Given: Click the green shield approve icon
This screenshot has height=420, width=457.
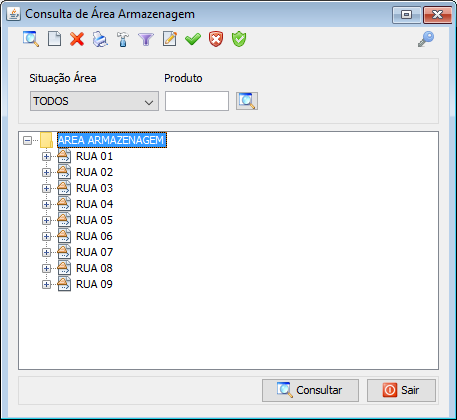Looking at the screenshot, I should pyautogui.click(x=239, y=39).
